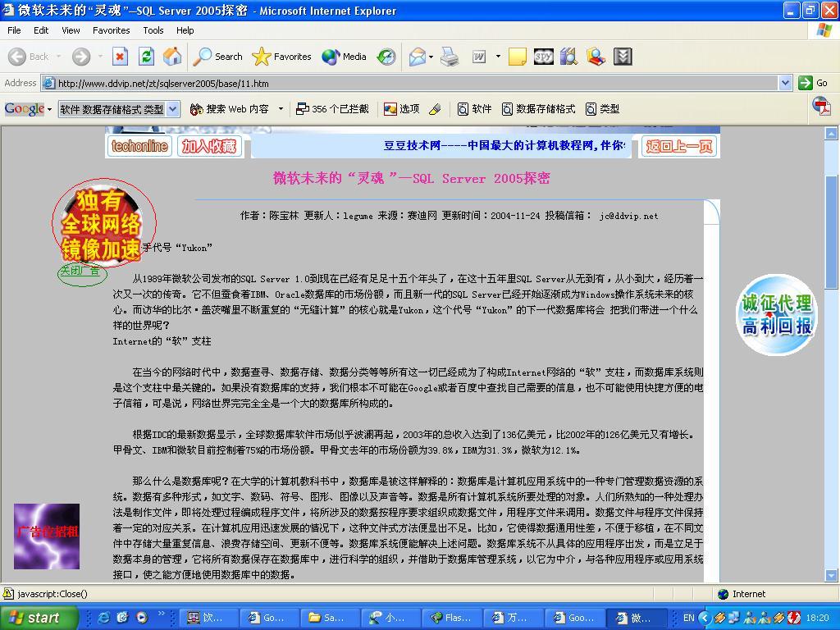Expand the 搜索 Web dropdown arrow
The width and height of the screenshot is (840, 630).
pos(281,109)
